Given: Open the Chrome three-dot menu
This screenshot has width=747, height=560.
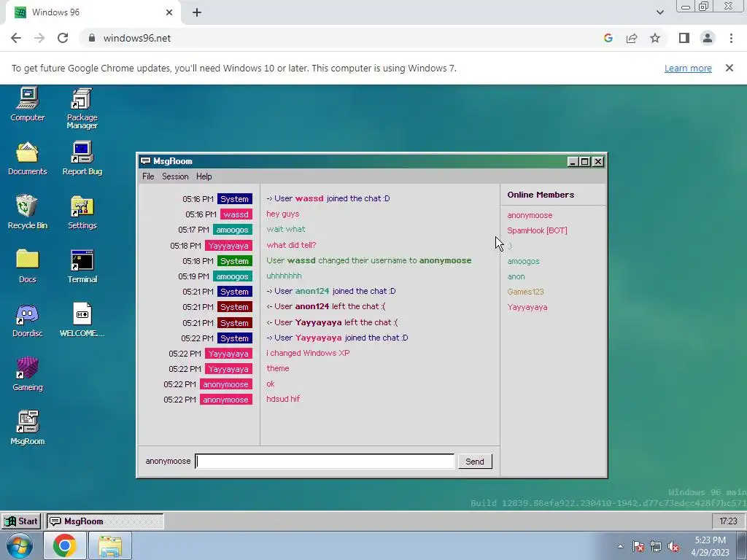Looking at the screenshot, I should [731, 38].
